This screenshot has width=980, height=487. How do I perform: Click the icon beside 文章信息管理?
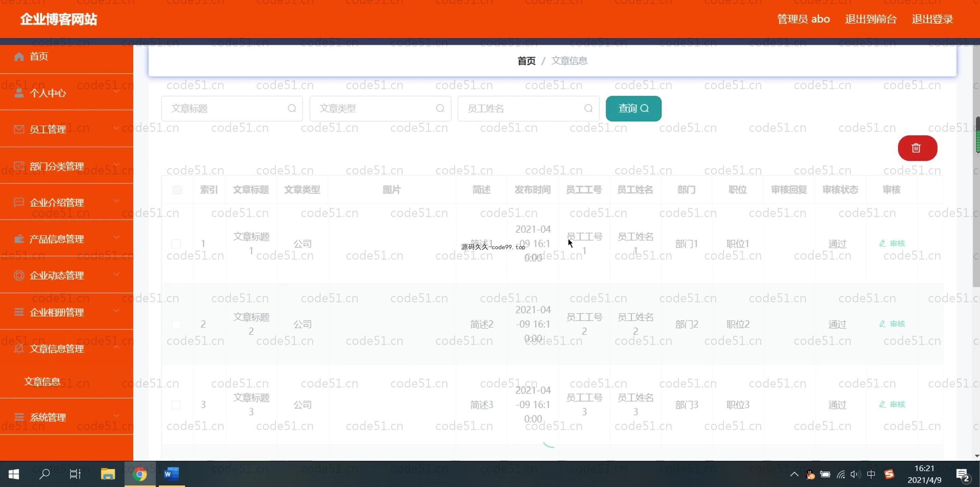pos(19,348)
